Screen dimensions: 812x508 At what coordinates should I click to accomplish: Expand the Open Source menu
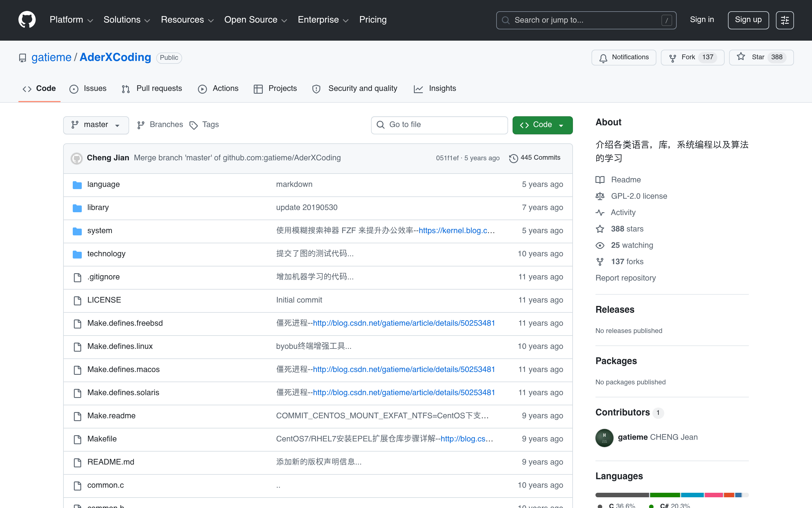pos(256,20)
